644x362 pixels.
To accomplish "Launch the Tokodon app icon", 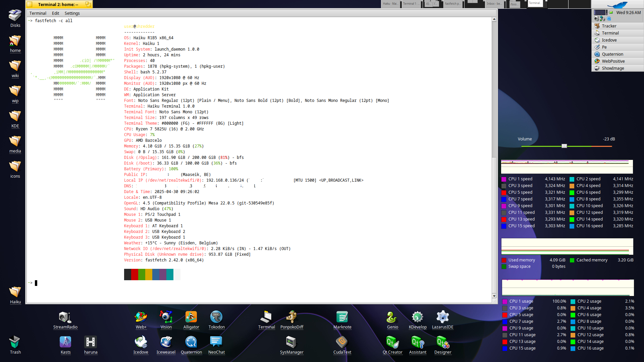I will tap(216, 317).
